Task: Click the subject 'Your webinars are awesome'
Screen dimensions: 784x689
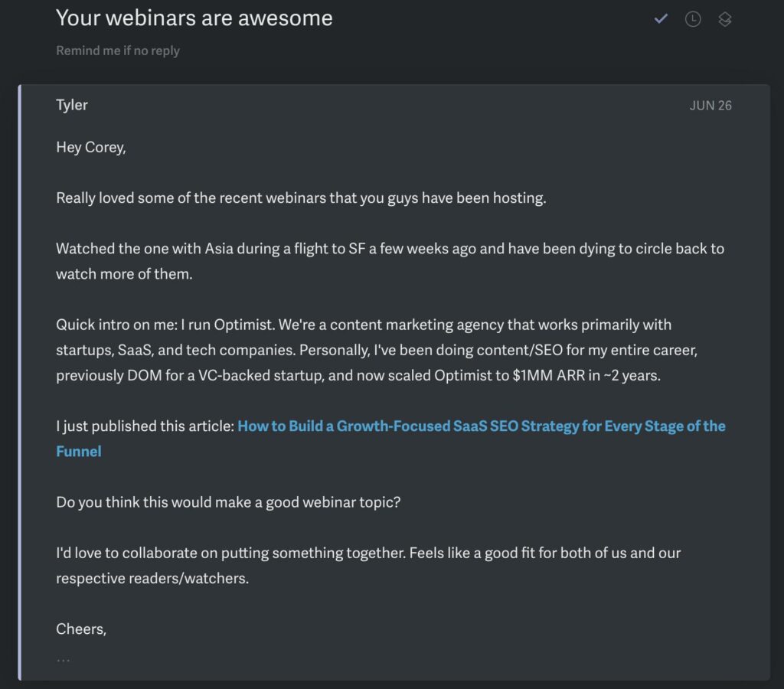Action: (194, 18)
